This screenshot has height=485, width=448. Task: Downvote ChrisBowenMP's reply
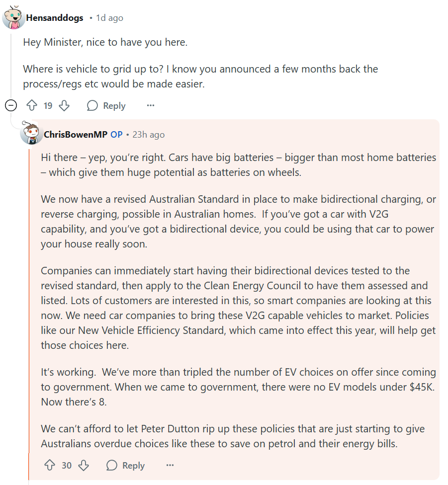coord(84,466)
